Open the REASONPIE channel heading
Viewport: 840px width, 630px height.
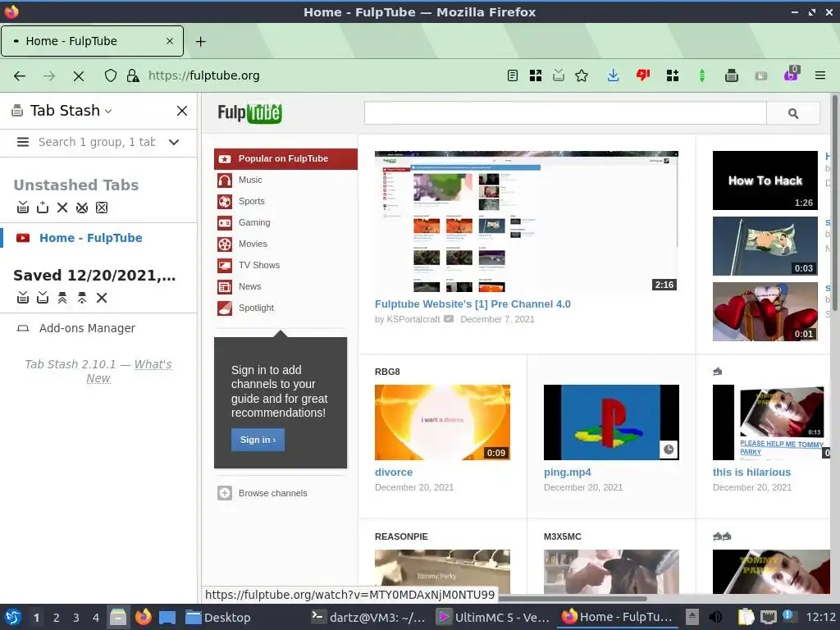401,536
